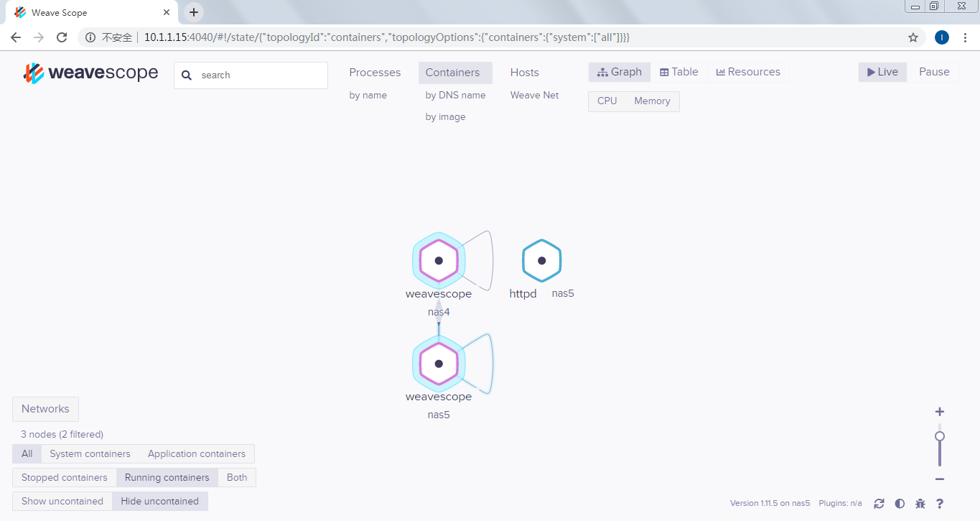The width and height of the screenshot is (980, 521).
Task: Go back with the browser back arrow
Action: click(16, 37)
